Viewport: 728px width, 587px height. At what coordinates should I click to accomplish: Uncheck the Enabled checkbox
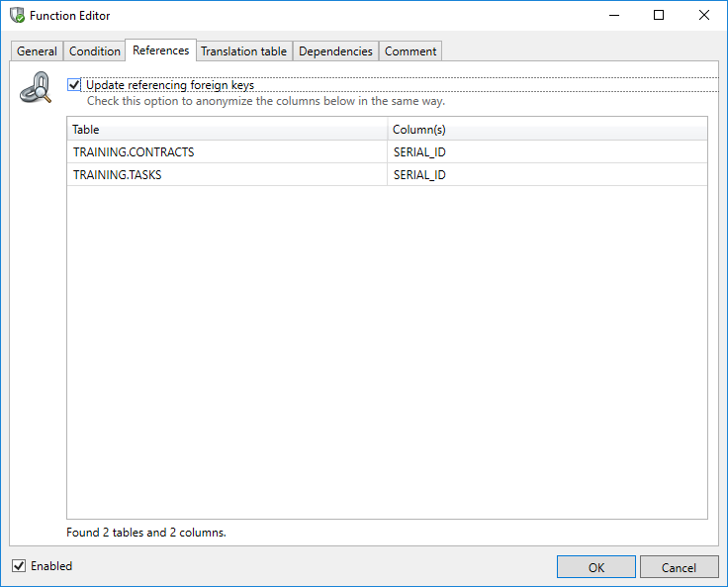coord(19,566)
